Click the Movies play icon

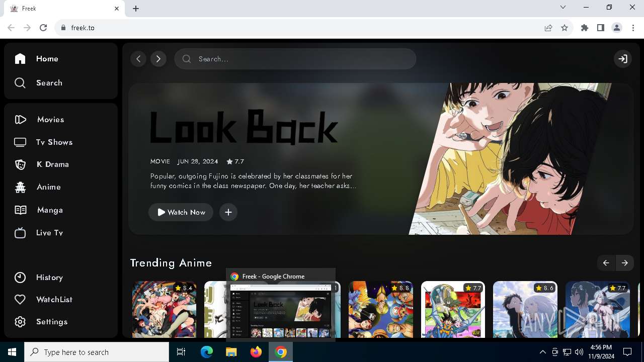coord(20,120)
